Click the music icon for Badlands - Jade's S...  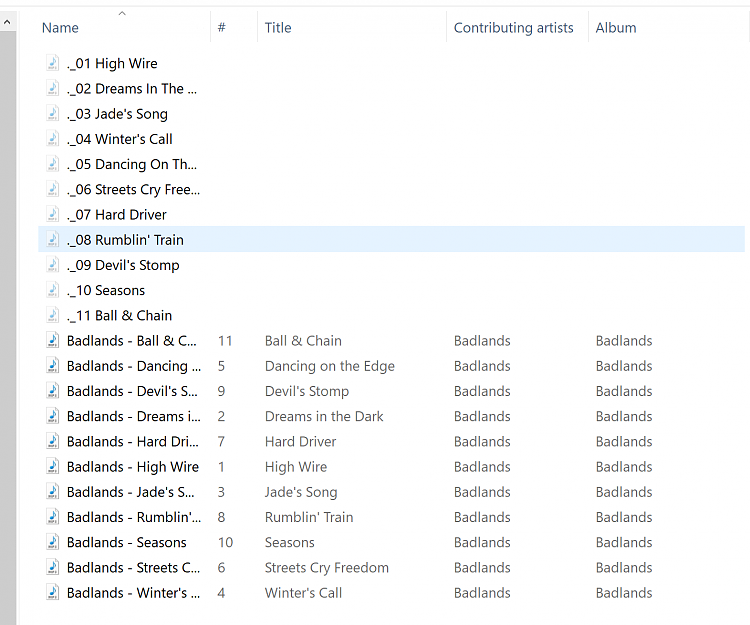(53, 492)
